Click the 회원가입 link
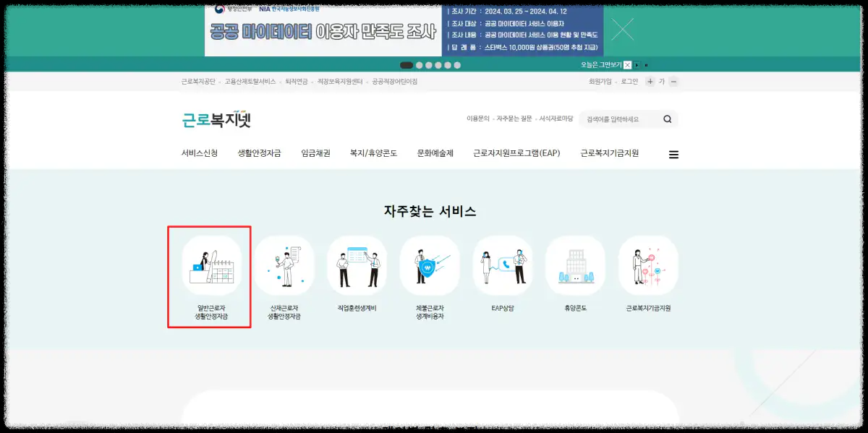 pyautogui.click(x=600, y=82)
